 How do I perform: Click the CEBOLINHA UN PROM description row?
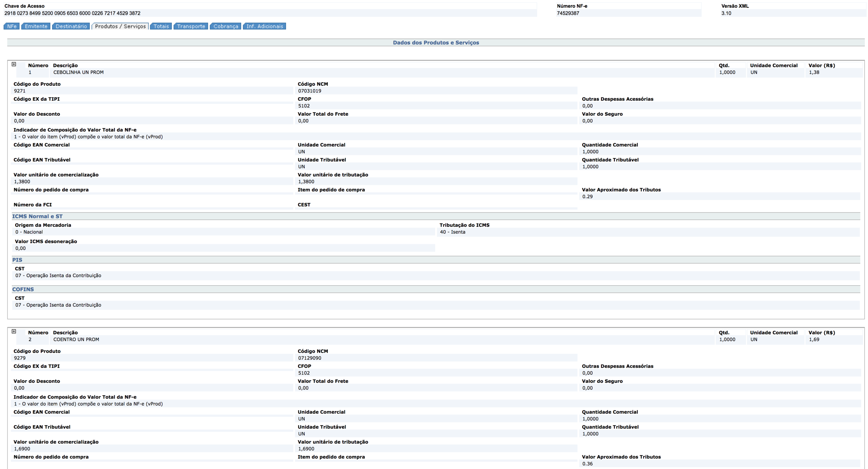coord(78,72)
